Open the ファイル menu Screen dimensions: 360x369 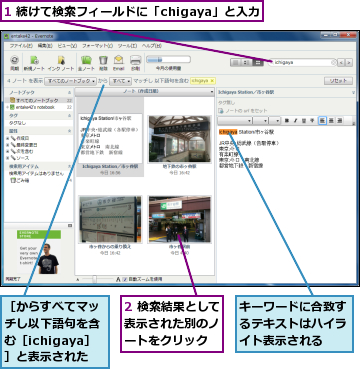click(21, 45)
